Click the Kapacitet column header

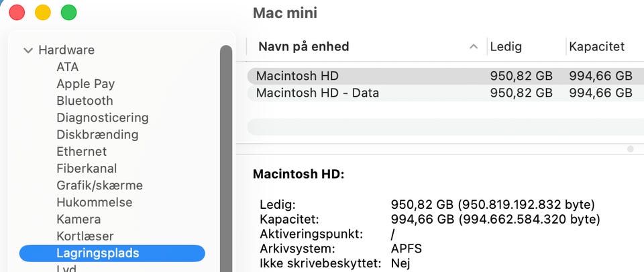[596, 46]
